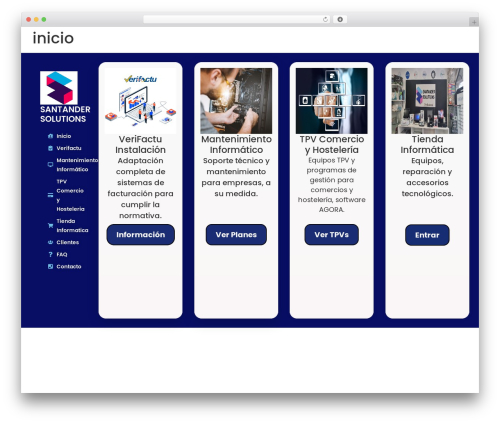Click the 'Adaptación completa de sistemas' description
Image resolution: width=500 pixels, height=423 pixels.
[x=140, y=188]
